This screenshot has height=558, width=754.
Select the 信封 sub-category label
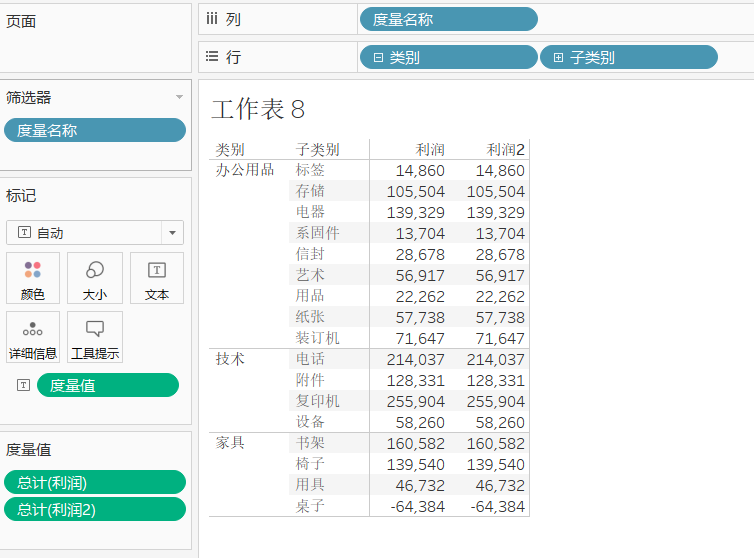[x=310, y=254]
